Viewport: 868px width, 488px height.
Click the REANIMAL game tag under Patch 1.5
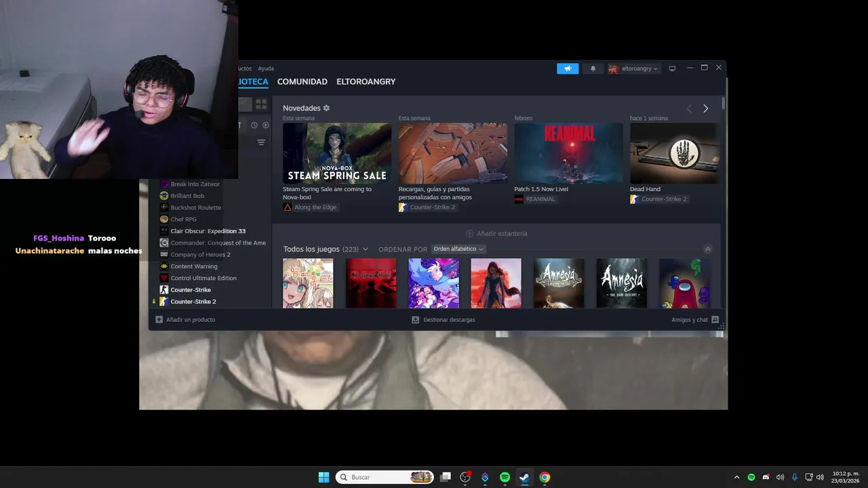(535, 199)
